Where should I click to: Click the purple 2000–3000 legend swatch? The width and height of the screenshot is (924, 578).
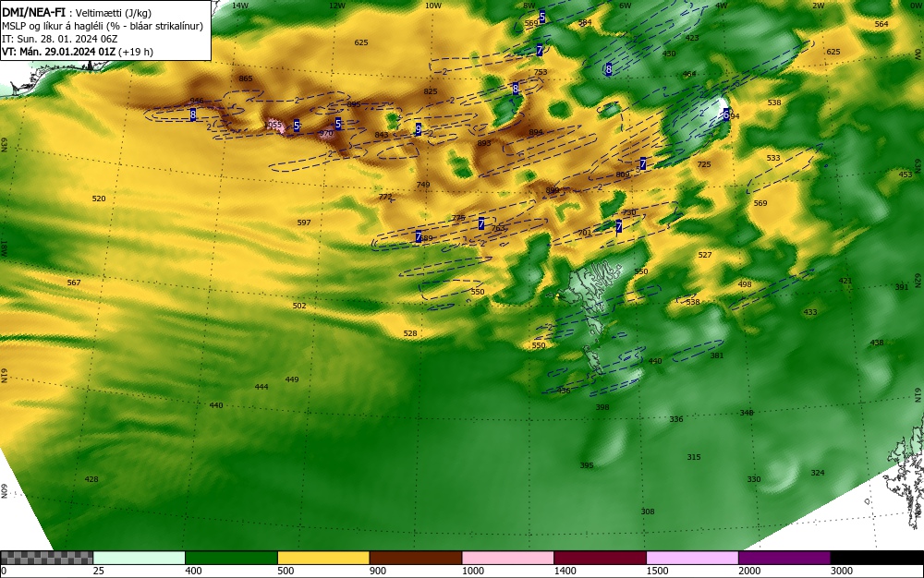(x=784, y=558)
